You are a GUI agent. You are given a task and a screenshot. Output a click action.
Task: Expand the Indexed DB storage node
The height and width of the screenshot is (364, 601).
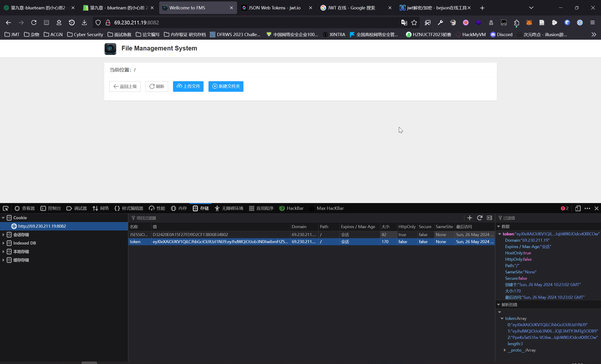pyautogui.click(x=3, y=243)
